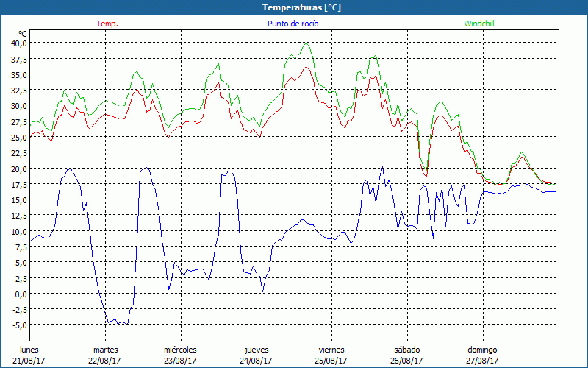Select the "miércoles" day label

pyautogui.click(x=180, y=350)
